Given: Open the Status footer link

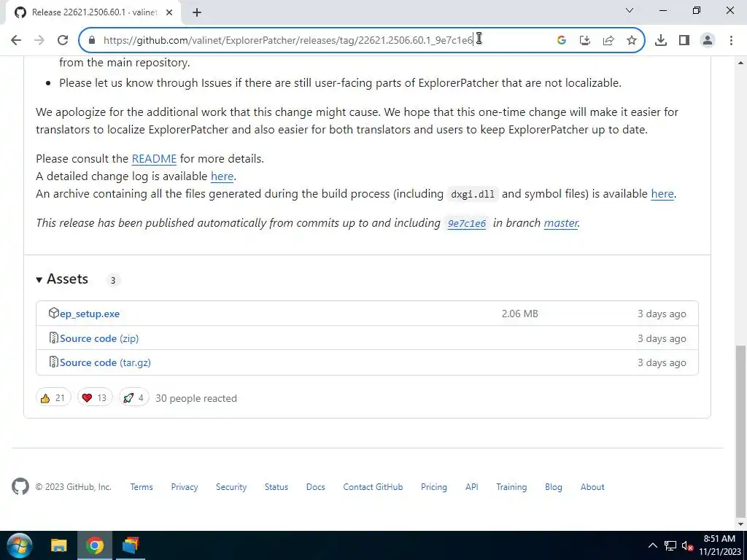Looking at the screenshot, I should [276, 487].
